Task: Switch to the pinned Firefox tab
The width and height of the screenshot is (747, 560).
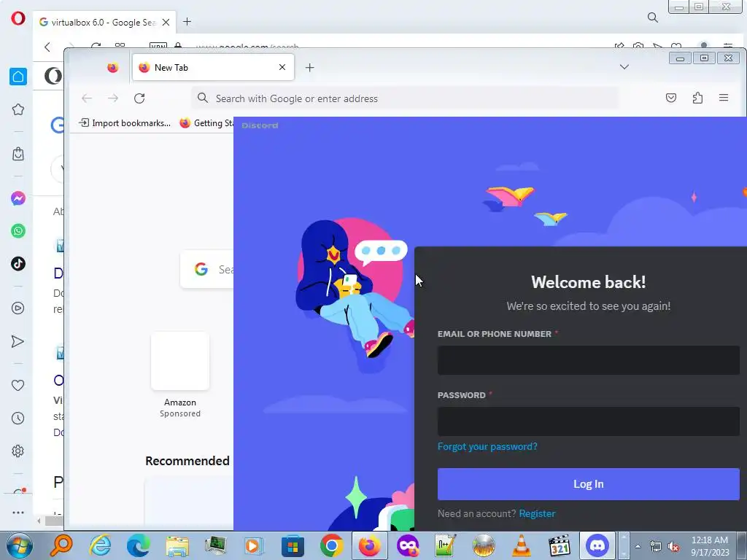Action: click(112, 68)
